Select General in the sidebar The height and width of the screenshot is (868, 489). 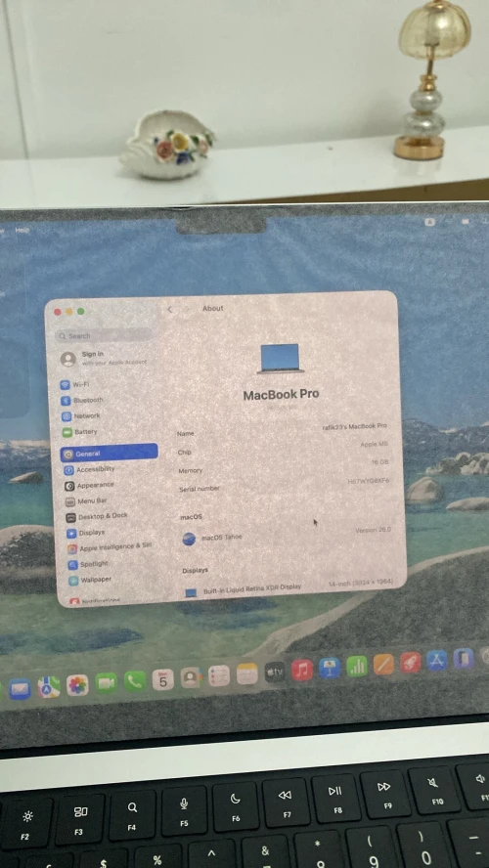coord(110,454)
